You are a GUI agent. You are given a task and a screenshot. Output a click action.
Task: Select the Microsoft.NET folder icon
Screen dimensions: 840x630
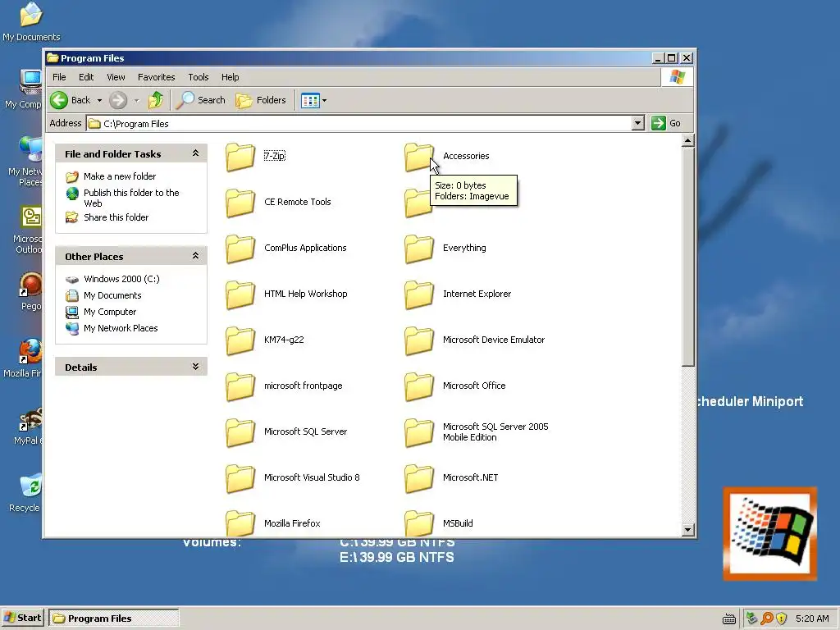pos(419,478)
